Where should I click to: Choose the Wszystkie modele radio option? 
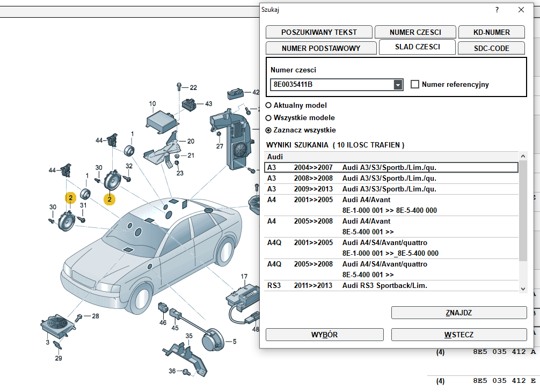pos(268,117)
